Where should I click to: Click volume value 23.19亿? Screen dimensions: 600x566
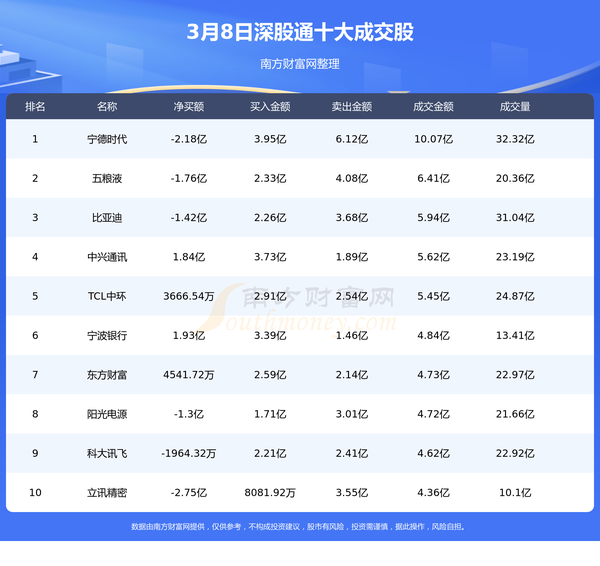[x=515, y=257]
